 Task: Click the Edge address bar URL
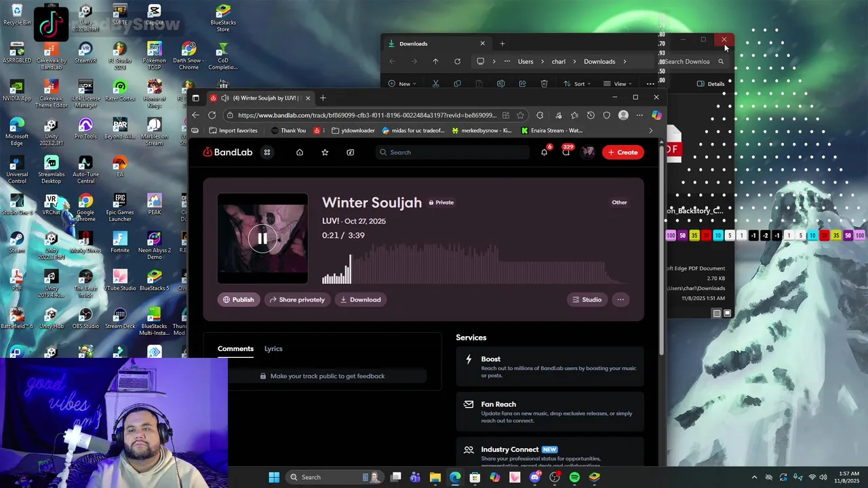pyautogui.click(x=367, y=115)
